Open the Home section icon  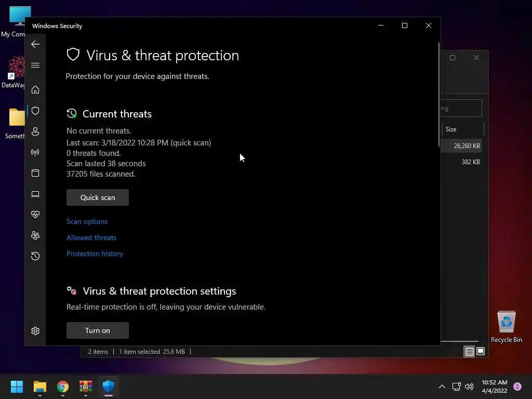[x=35, y=90]
